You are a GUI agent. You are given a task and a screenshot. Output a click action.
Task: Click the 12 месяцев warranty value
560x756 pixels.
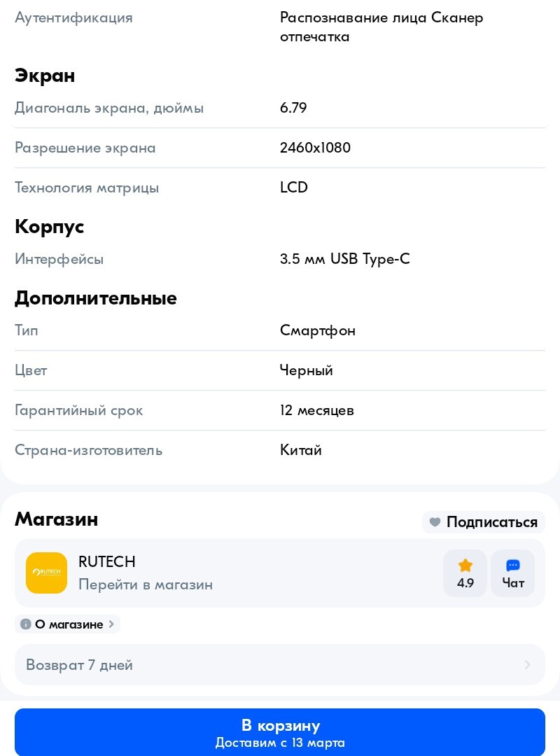click(317, 410)
